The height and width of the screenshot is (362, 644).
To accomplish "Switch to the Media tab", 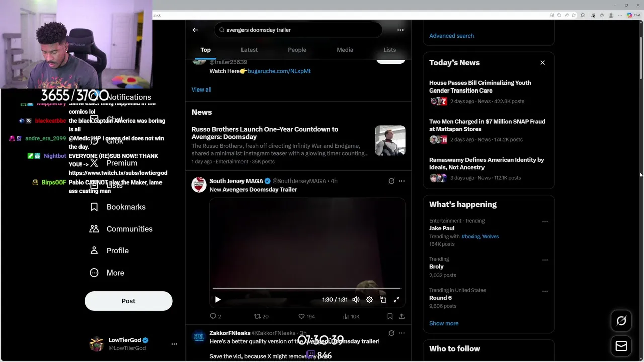I will [x=345, y=50].
